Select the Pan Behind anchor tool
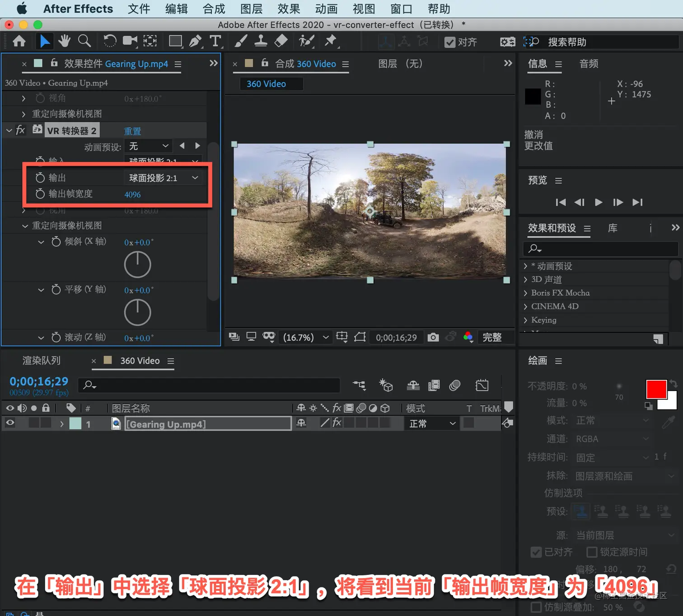Screen dimensions: 683x616 pos(150,42)
